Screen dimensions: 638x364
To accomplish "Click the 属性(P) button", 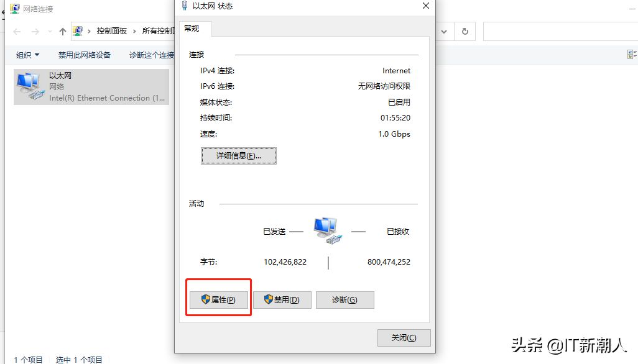I will coord(218,300).
